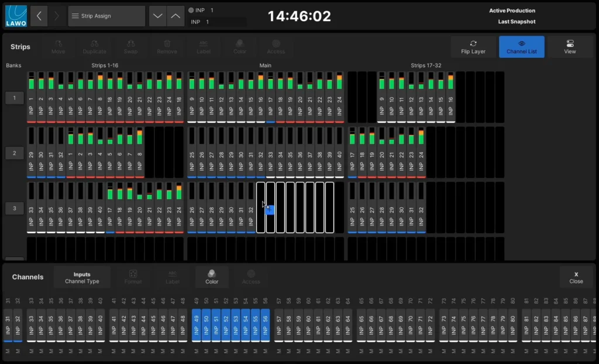Toggle the M button under channel 31

[x=8, y=352]
